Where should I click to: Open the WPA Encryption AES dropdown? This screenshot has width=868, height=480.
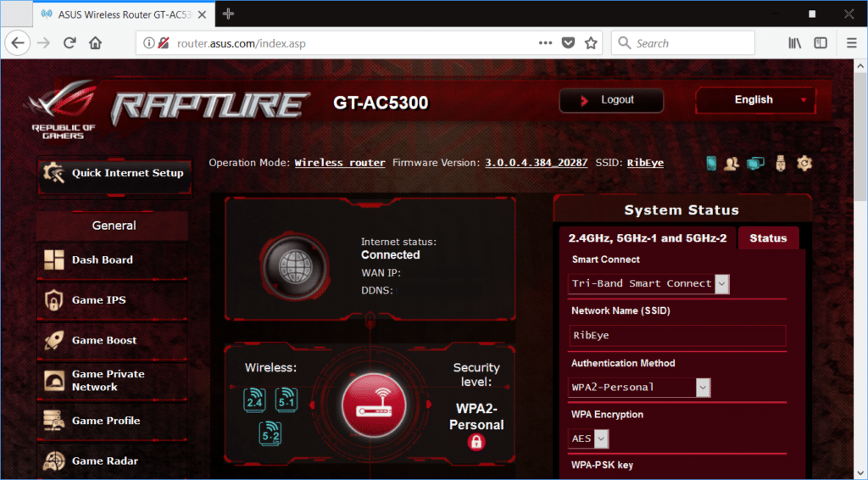[588, 438]
